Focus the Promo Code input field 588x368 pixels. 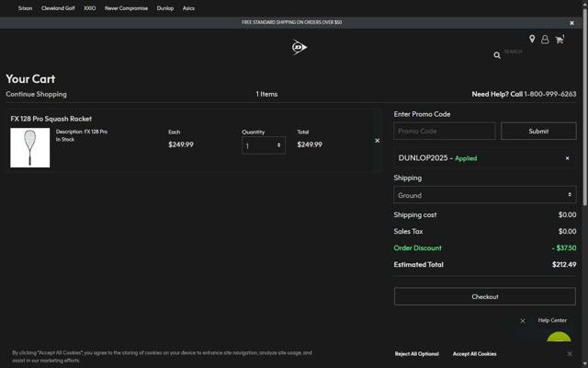click(445, 131)
